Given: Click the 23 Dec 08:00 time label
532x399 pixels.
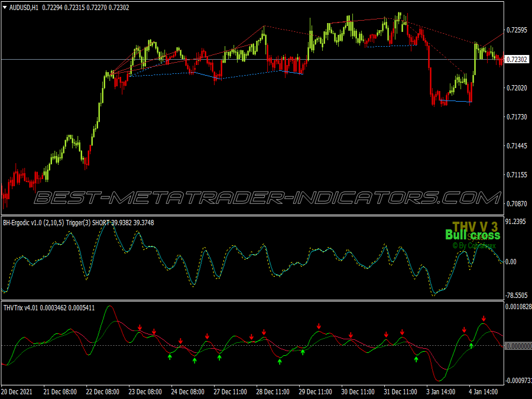Looking at the screenshot, I should [x=145, y=392].
